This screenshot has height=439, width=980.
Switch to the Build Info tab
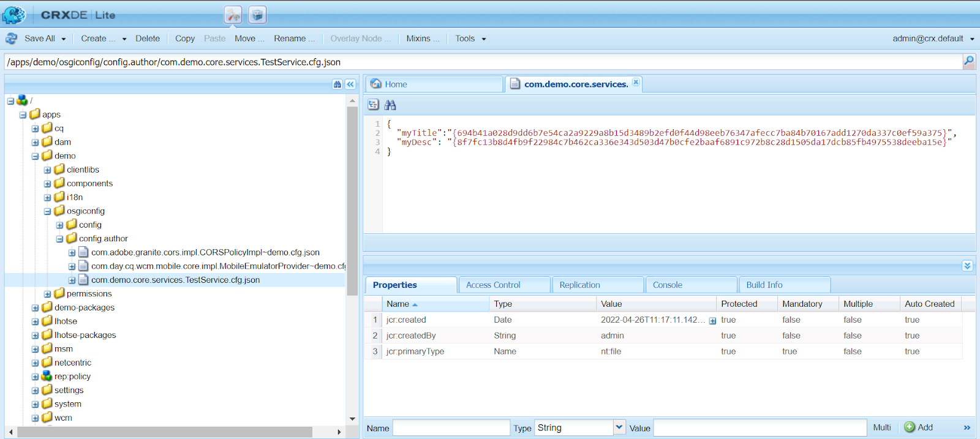785,285
